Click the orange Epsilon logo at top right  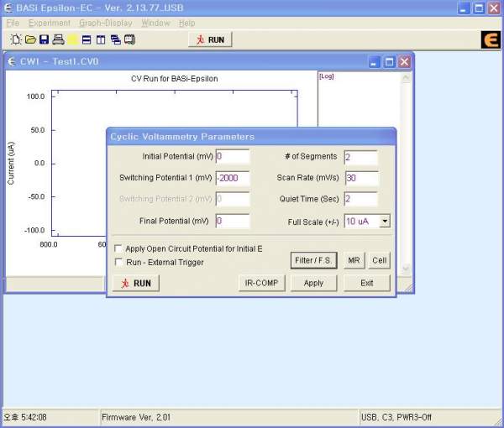pos(491,39)
